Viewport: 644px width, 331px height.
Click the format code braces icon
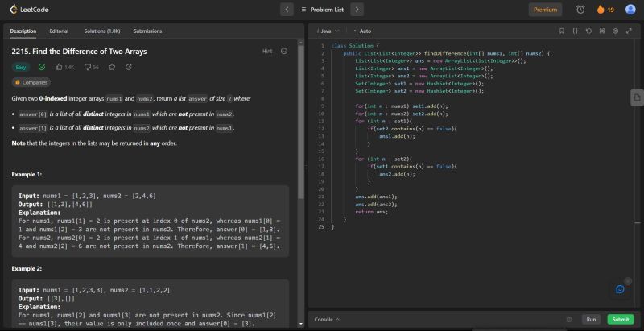[x=575, y=31]
